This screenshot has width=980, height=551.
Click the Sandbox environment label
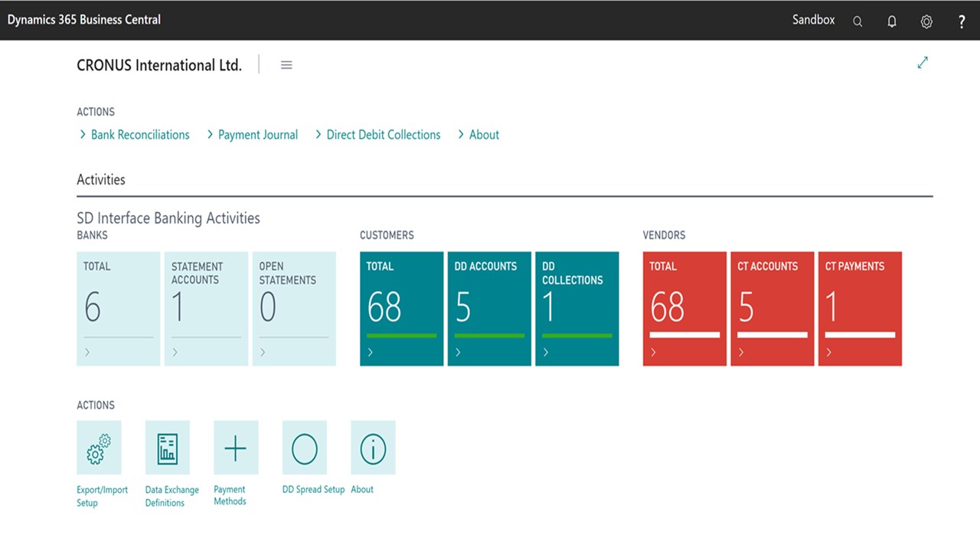coord(813,20)
